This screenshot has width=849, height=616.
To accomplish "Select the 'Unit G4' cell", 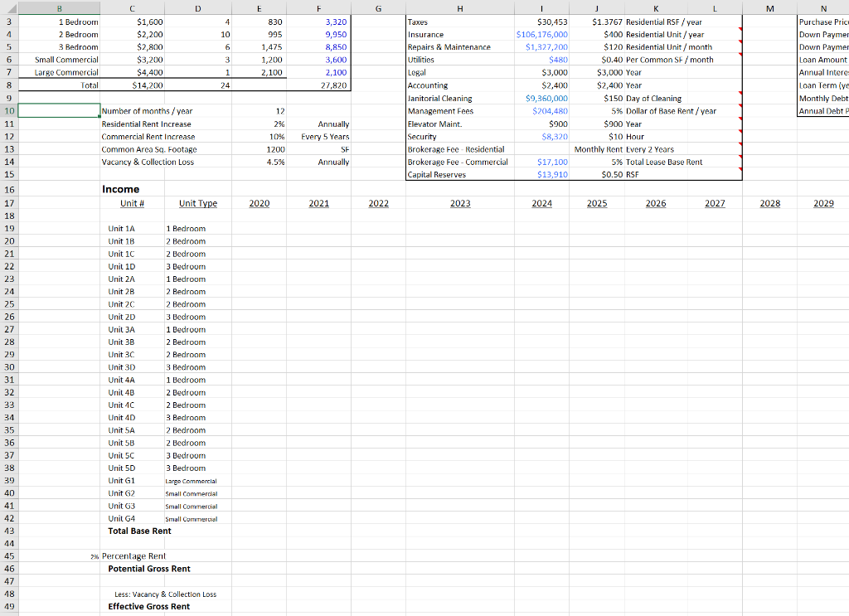I will (133, 518).
